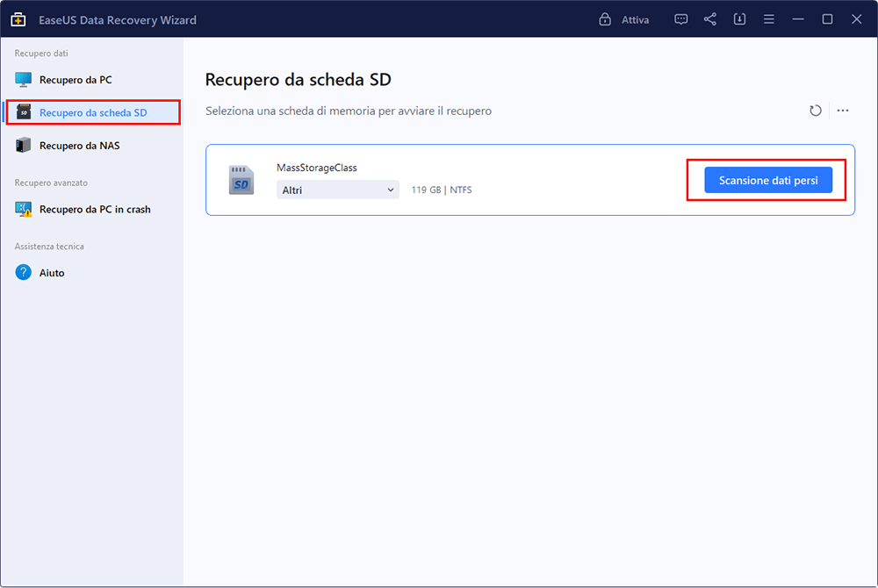Click the SD card sidebar icon

click(23, 112)
